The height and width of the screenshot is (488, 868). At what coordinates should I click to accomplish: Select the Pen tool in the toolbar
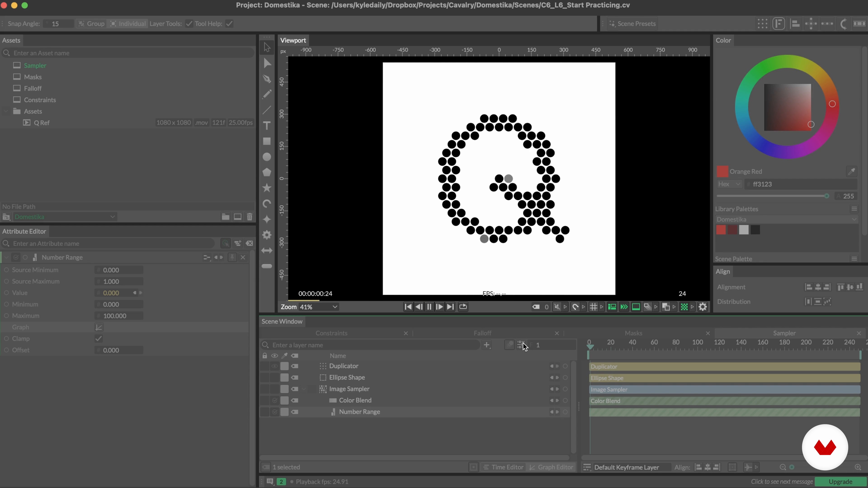coord(267,79)
